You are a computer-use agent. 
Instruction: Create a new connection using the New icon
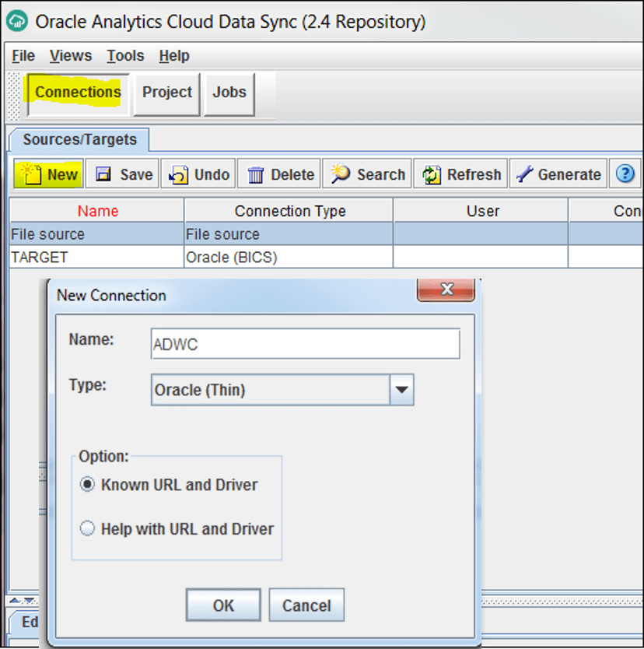coord(47,174)
